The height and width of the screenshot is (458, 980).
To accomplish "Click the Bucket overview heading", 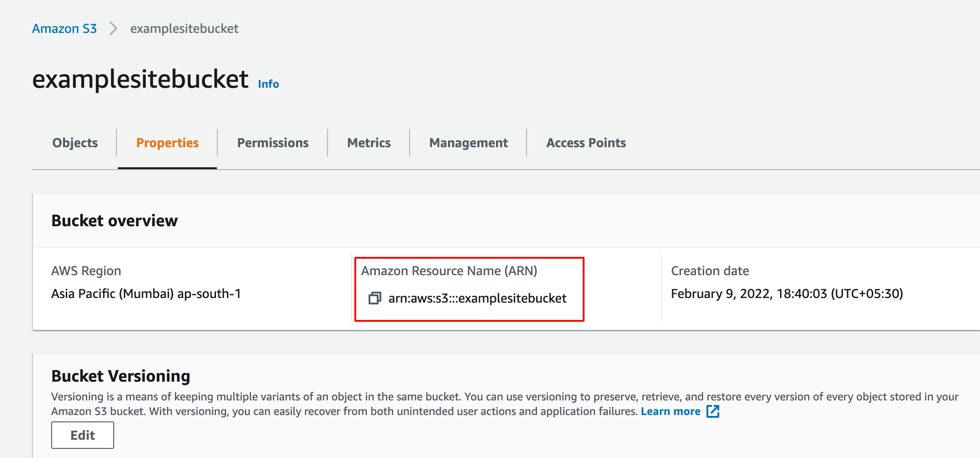I will pos(114,221).
